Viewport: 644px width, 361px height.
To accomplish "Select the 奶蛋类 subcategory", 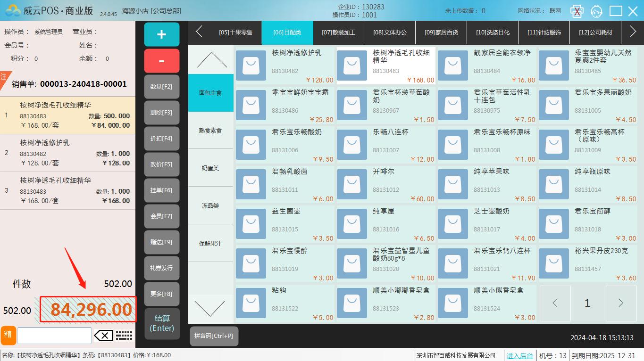I will coord(210,168).
